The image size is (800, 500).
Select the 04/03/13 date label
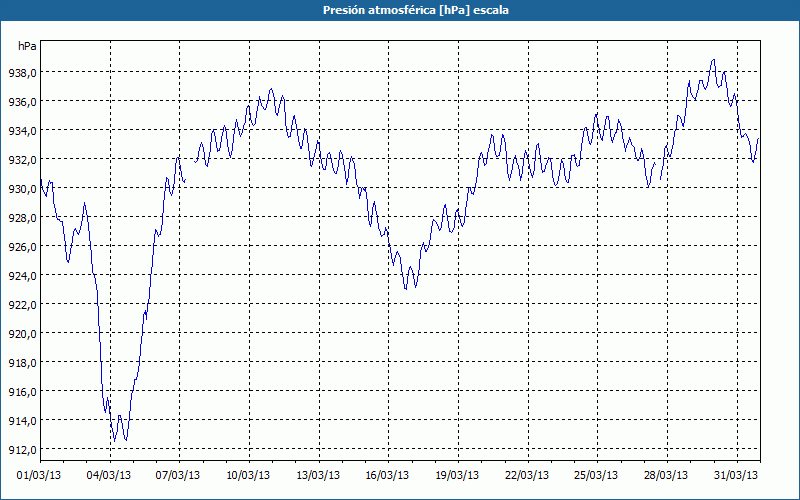tap(109, 476)
